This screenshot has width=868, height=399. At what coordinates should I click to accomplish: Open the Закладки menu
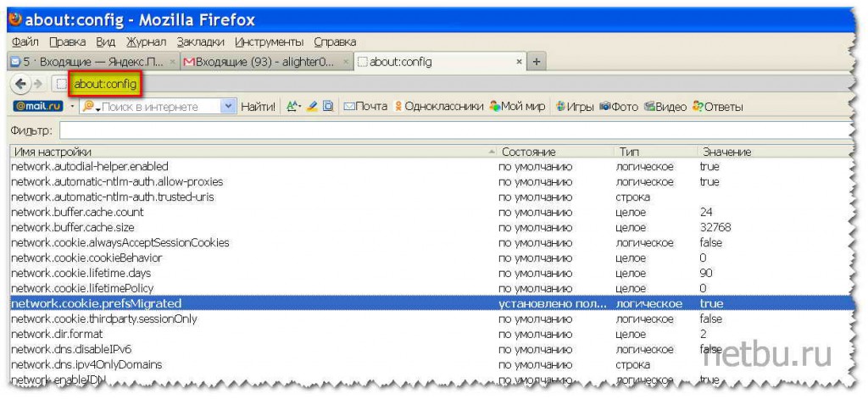[x=200, y=42]
